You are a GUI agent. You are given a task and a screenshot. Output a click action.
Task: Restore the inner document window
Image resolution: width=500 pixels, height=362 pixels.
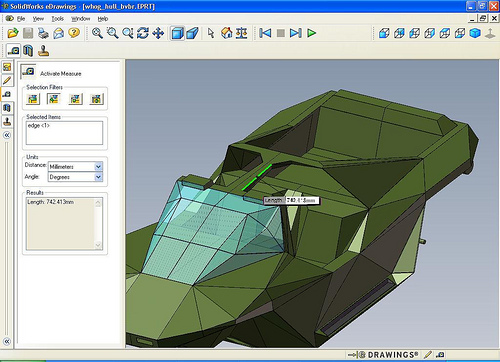[483, 19]
